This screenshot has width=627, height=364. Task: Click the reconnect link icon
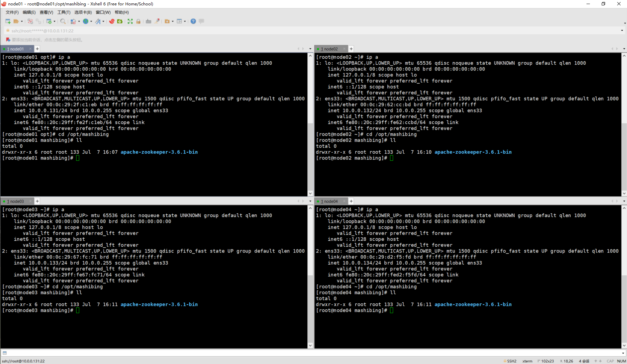point(38,21)
